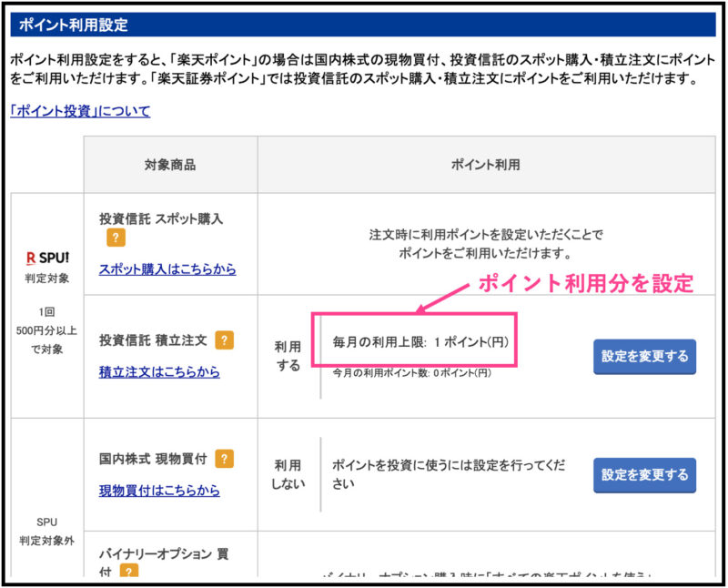Click the 注文時に利用ポイントを設定いただくことで text

486,235
